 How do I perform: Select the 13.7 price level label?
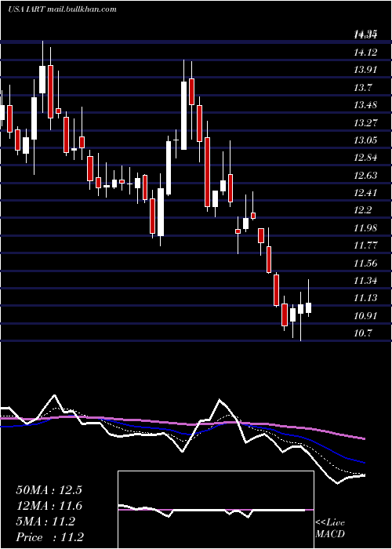[362, 87]
